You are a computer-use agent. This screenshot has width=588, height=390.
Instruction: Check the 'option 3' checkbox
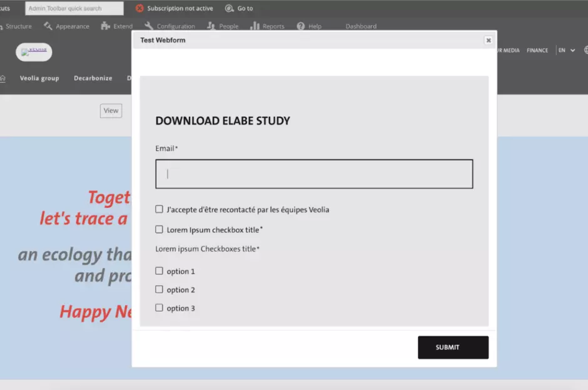159,308
